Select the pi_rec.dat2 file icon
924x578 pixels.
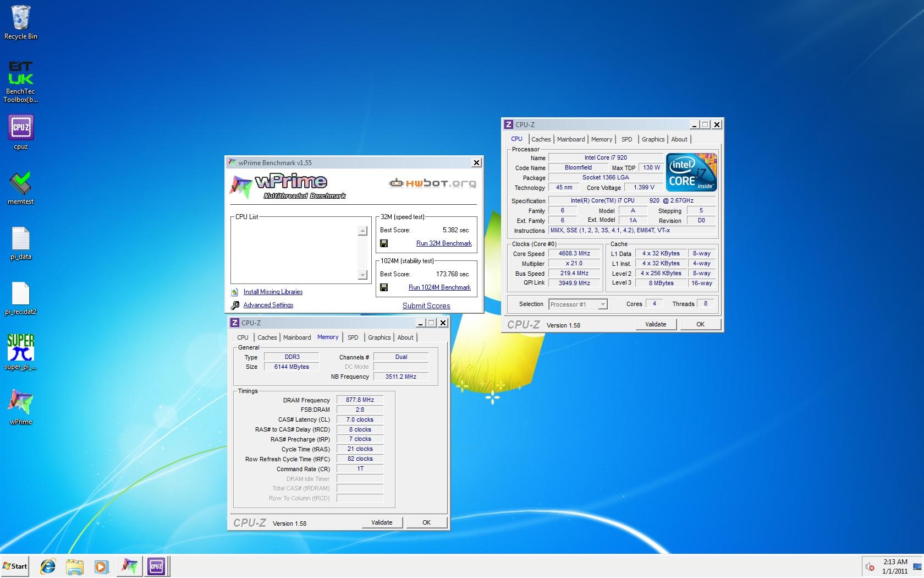click(21, 298)
